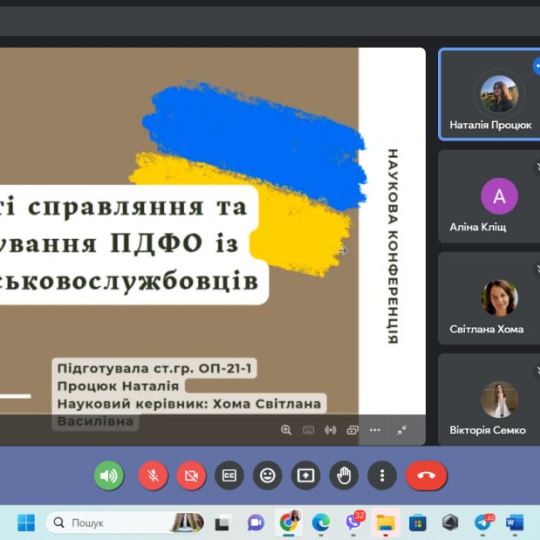Select Наталія Процюк participant tile
The height and width of the screenshot is (540, 540).
(490, 94)
